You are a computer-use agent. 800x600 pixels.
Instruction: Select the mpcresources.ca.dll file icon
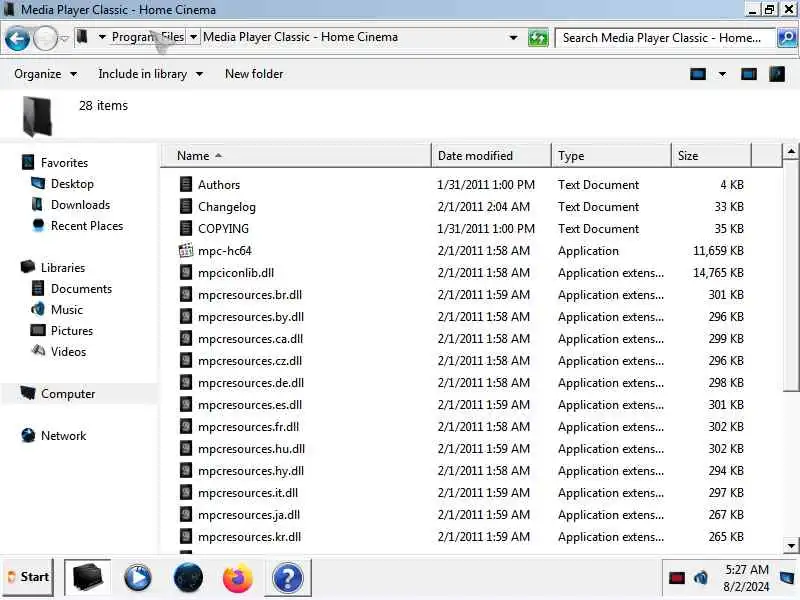186,338
